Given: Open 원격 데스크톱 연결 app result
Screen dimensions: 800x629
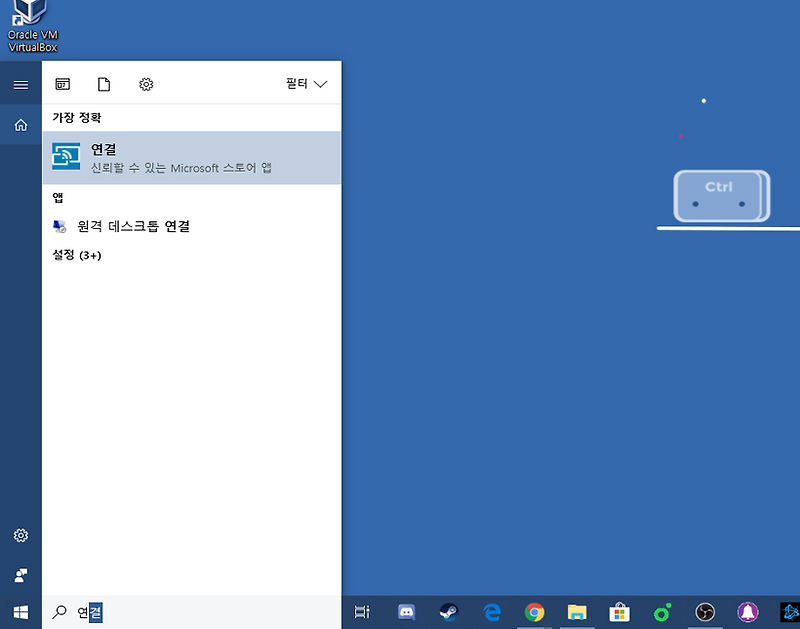Looking at the screenshot, I should [x=192, y=226].
